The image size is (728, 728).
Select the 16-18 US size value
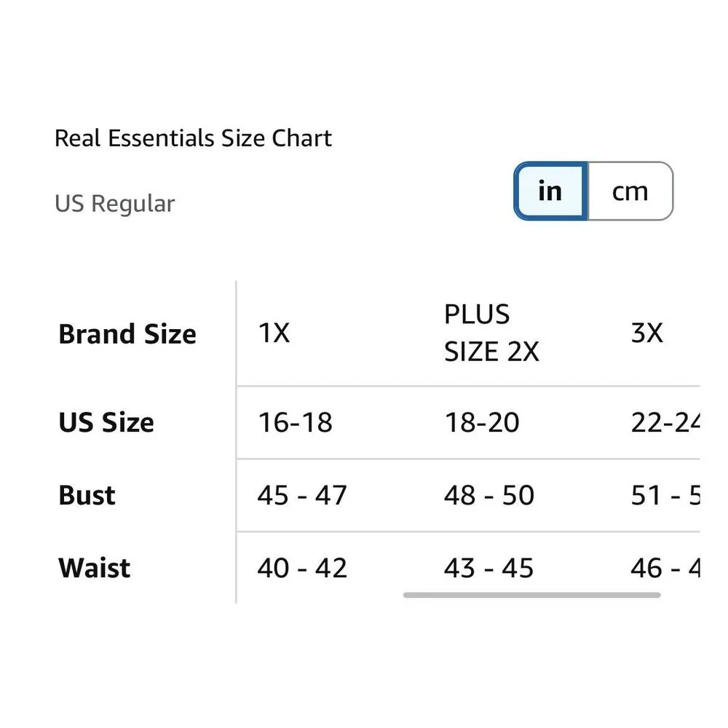coord(295,422)
